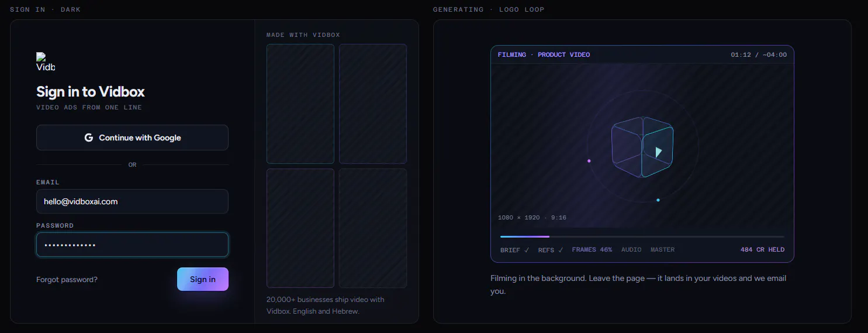The width and height of the screenshot is (868, 333).
Task: Click the blue orbiting dot
Action: (x=658, y=200)
